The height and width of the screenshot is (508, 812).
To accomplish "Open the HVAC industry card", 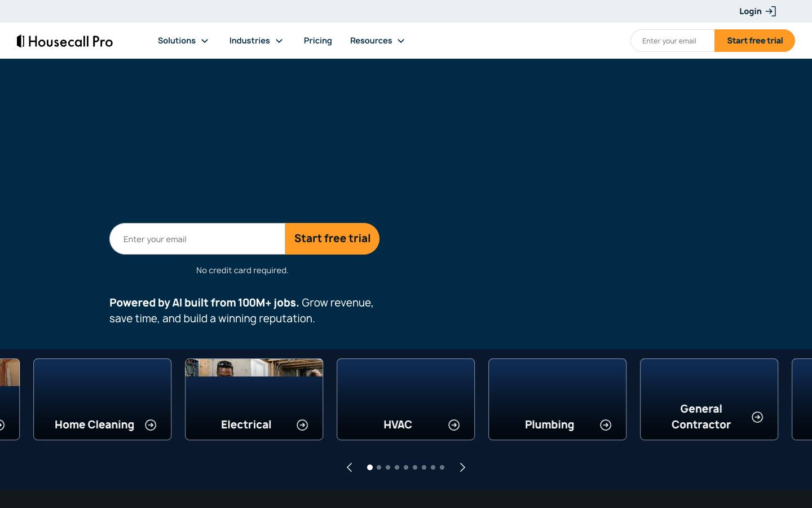I will (406, 399).
